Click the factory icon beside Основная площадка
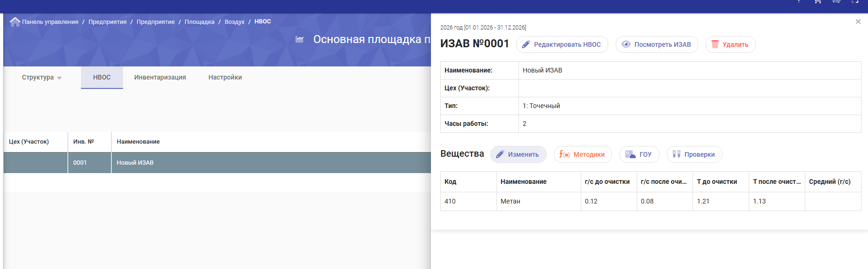 tap(299, 39)
